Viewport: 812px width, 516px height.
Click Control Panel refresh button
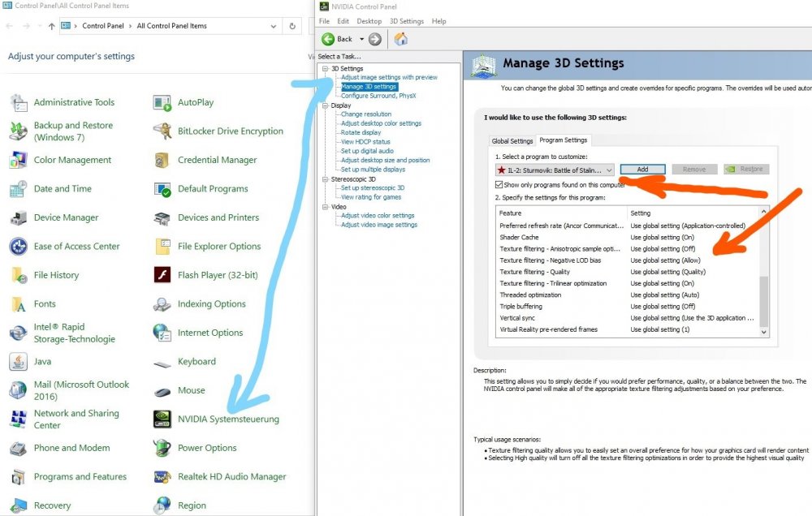tap(292, 26)
